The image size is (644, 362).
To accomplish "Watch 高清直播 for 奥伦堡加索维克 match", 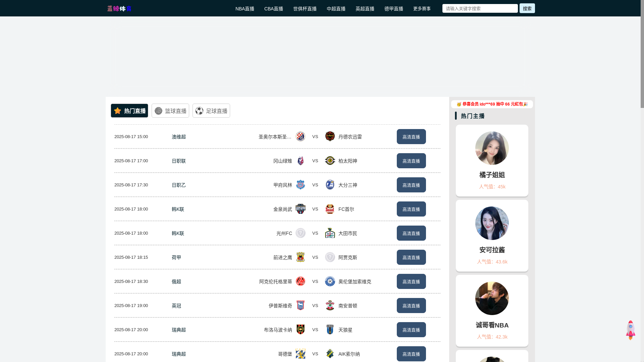I will [x=411, y=281].
